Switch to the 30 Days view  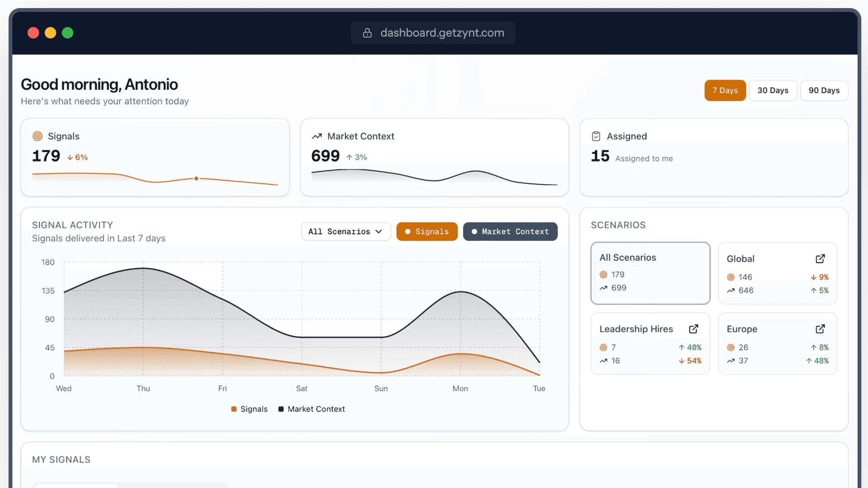click(773, 90)
